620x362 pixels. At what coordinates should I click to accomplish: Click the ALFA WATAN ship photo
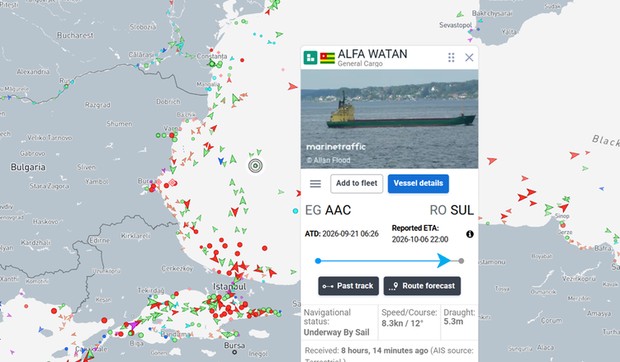pos(389,119)
